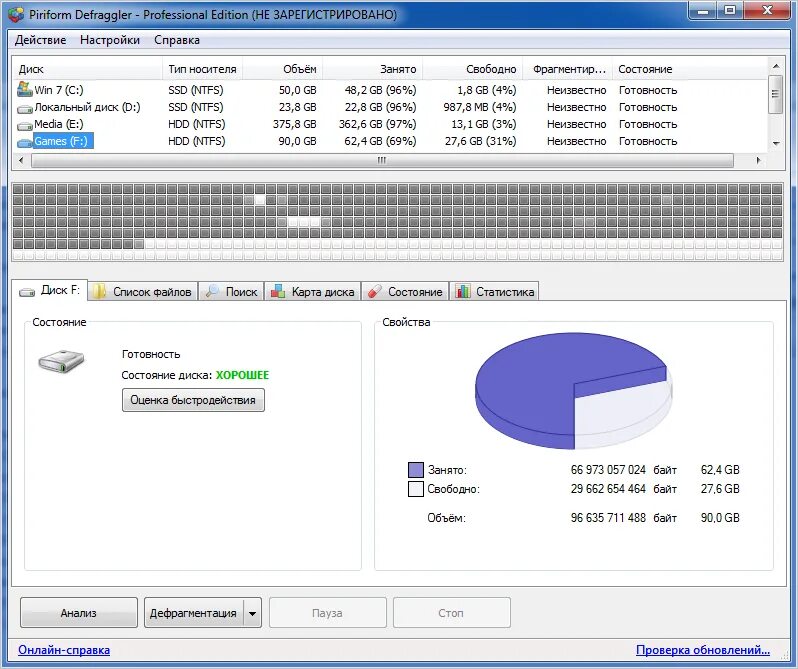Click the drive list scroll-up arrow
Image resolution: width=798 pixels, height=669 pixels.
[776, 66]
